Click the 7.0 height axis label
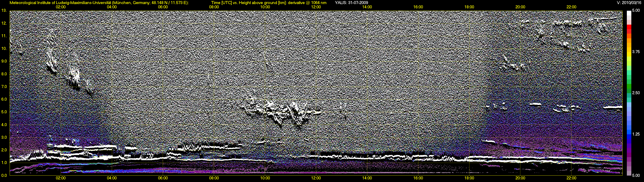 click(x=4, y=87)
